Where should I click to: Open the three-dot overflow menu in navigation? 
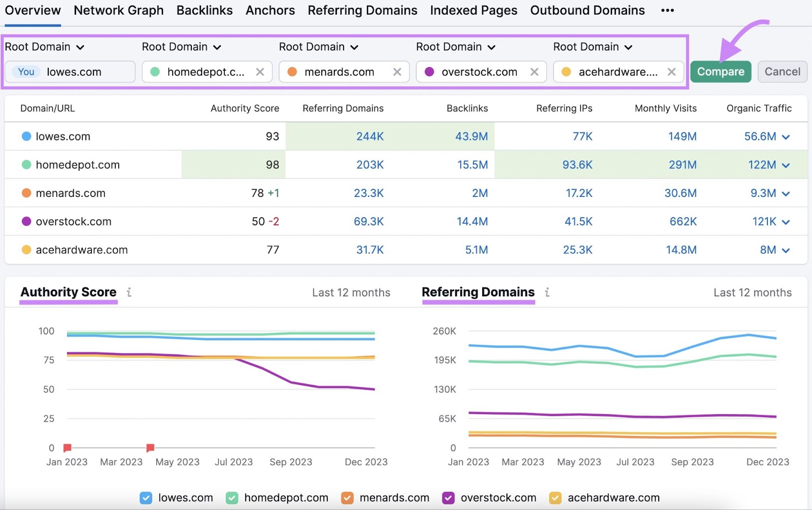pos(667,10)
